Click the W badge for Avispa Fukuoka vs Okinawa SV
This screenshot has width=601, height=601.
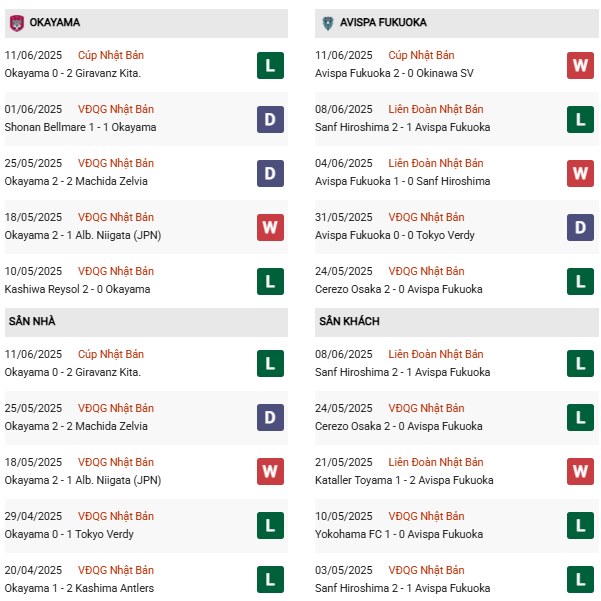click(x=580, y=65)
